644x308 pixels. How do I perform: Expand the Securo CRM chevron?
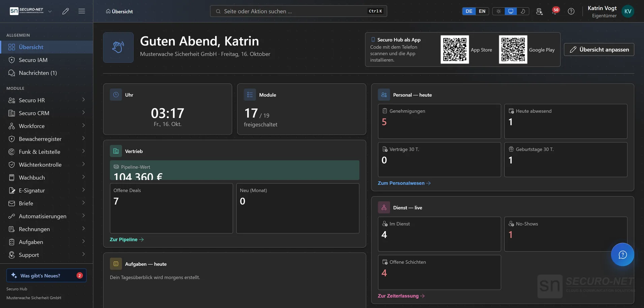(84, 113)
